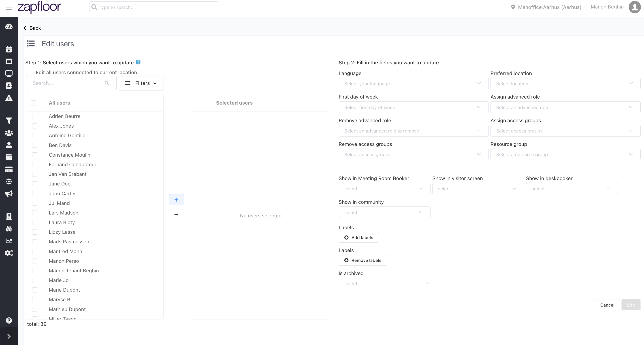Click the Cancel button

click(607, 305)
